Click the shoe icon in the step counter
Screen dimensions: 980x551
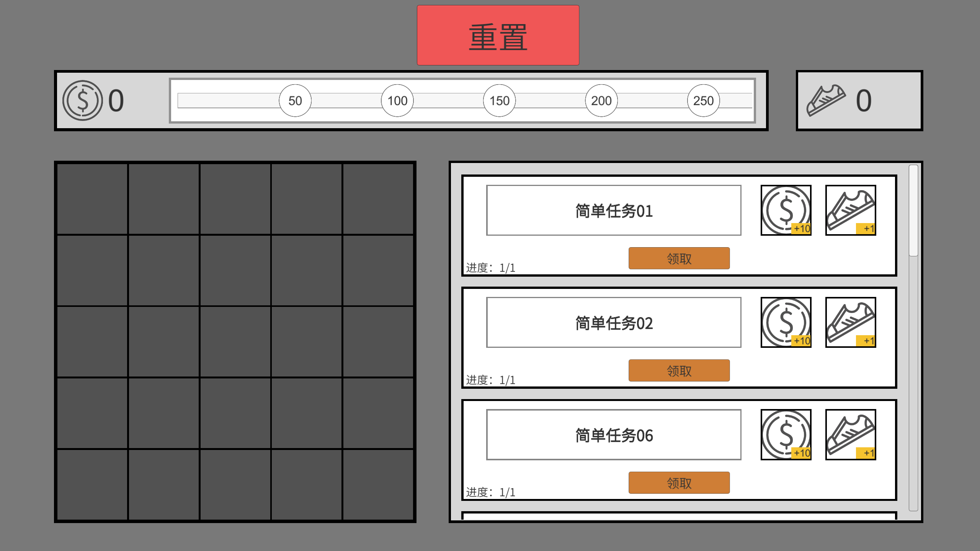click(826, 100)
